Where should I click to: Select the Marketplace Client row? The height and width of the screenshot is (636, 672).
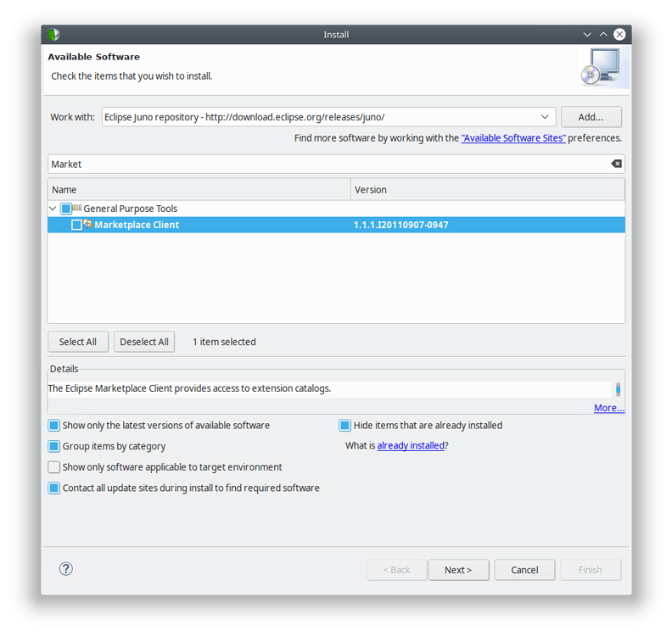337,225
